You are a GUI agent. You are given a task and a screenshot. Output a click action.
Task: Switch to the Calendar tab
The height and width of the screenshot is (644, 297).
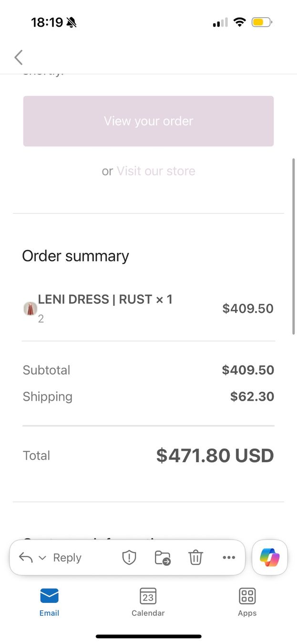click(x=148, y=602)
